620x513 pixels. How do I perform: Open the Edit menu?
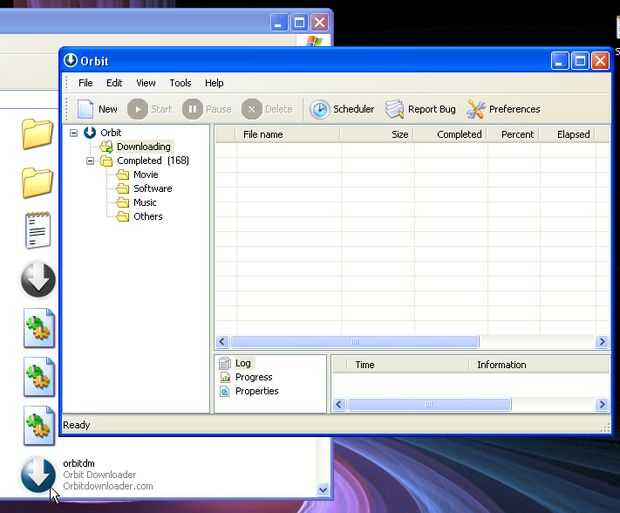click(114, 83)
